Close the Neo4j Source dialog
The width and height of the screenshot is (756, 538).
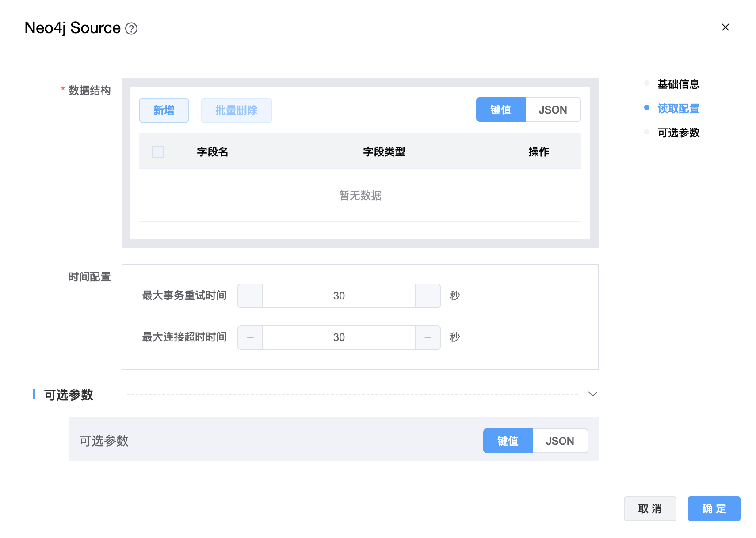click(725, 27)
